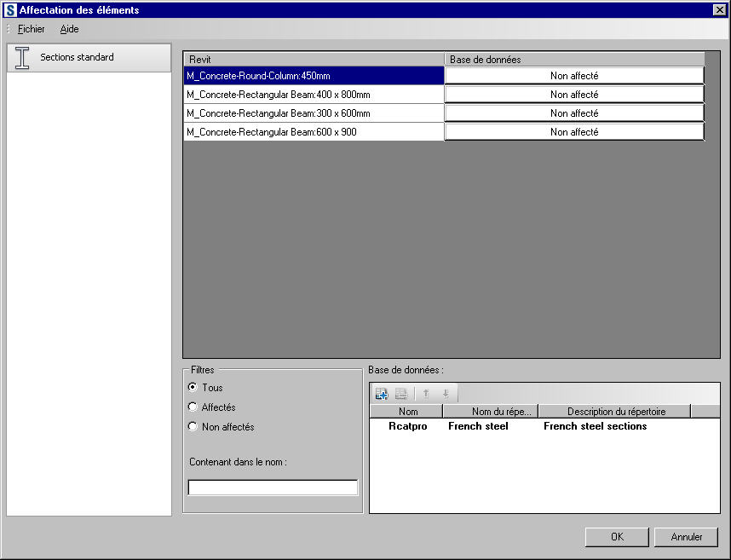This screenshot has height=560, width=731.
Task: Select the Affectés filter radio button
Action: click(193, 407)
